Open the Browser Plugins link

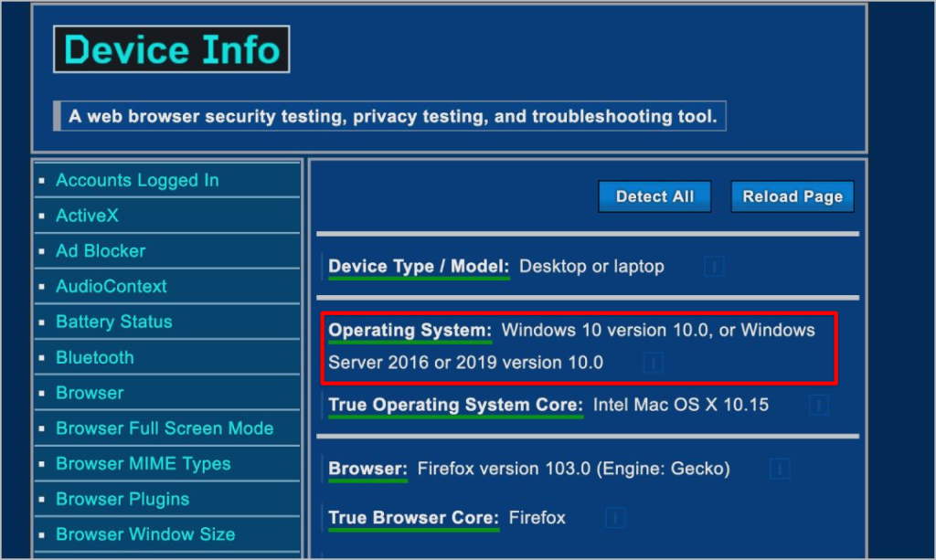(x=122, y=499)
